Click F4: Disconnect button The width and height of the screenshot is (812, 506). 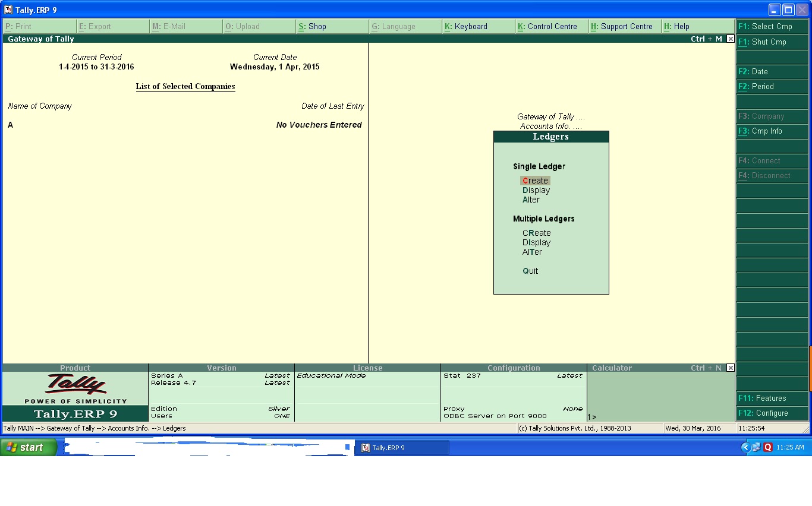pos(772,175)
